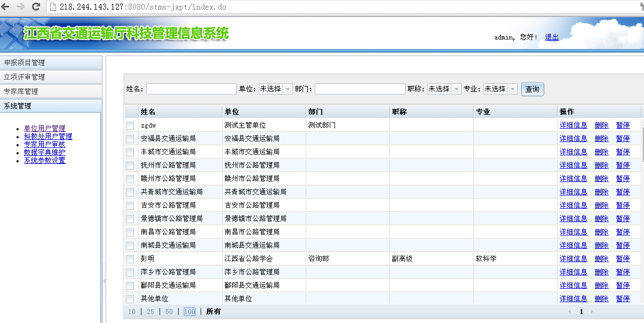This screenshot has width=644, height=323.
Task: Open 专家用户审核 link in sidebar
Action: pyautogui.click(x=45, y=145)
